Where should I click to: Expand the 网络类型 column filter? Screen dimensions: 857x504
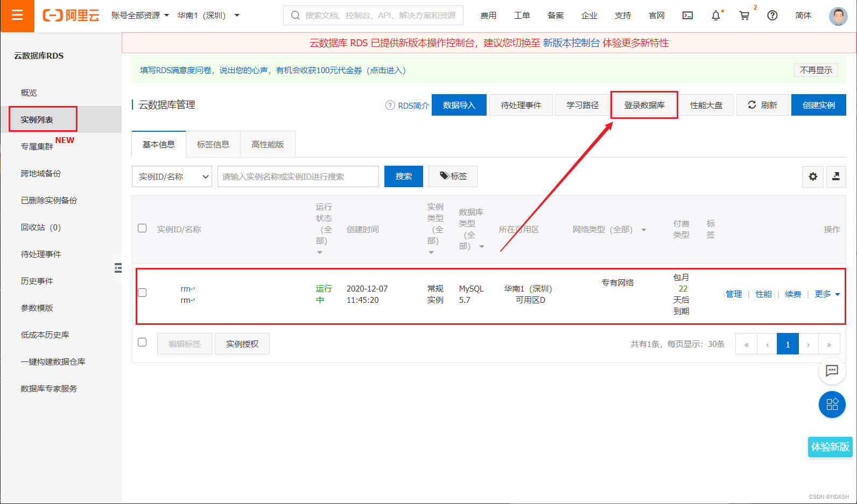643,230
